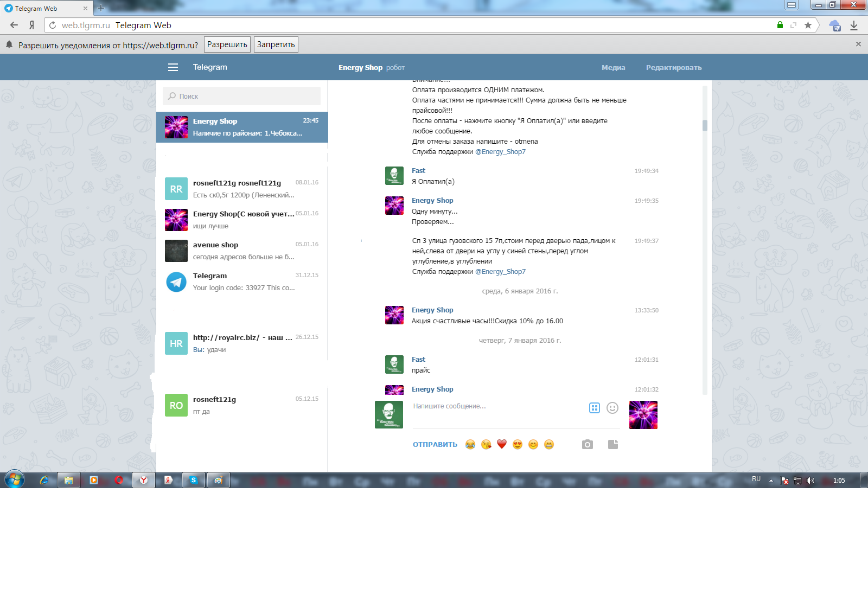The height and width of the screenshot is (595, 868).
Task: Click Запретить to block notifications
Action: coord(276,44)
